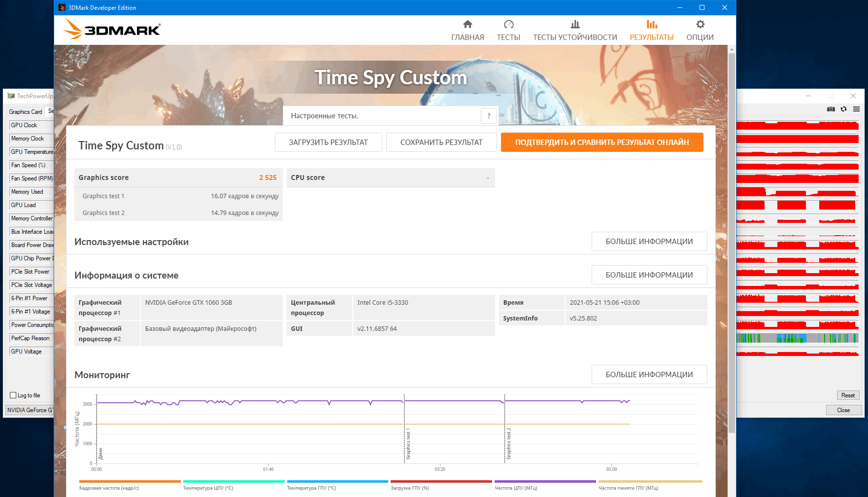868x497 pixels.
Task: Click СОХРАНИТЬ РЕЗУЛЬТАТ button
Action: point(441,142)
